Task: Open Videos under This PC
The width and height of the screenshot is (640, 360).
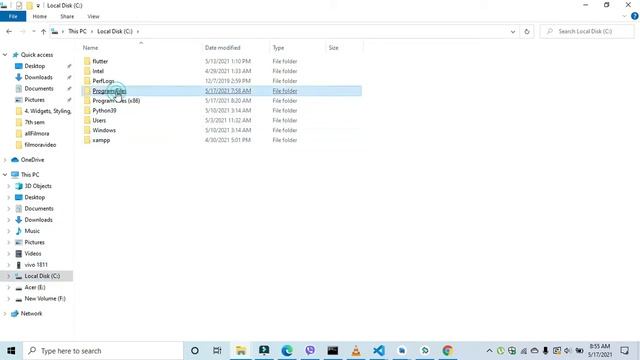Action: 33,253
